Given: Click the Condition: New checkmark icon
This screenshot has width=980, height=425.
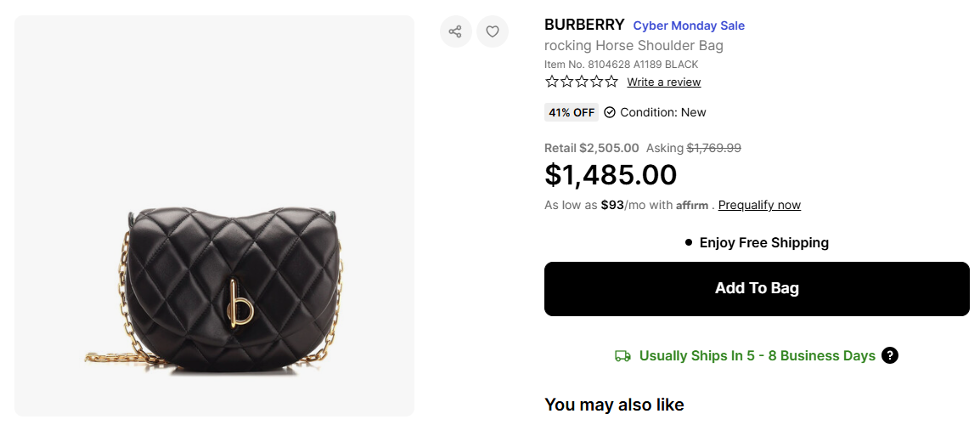Looking at the screenshot, I should coord(610,112).
